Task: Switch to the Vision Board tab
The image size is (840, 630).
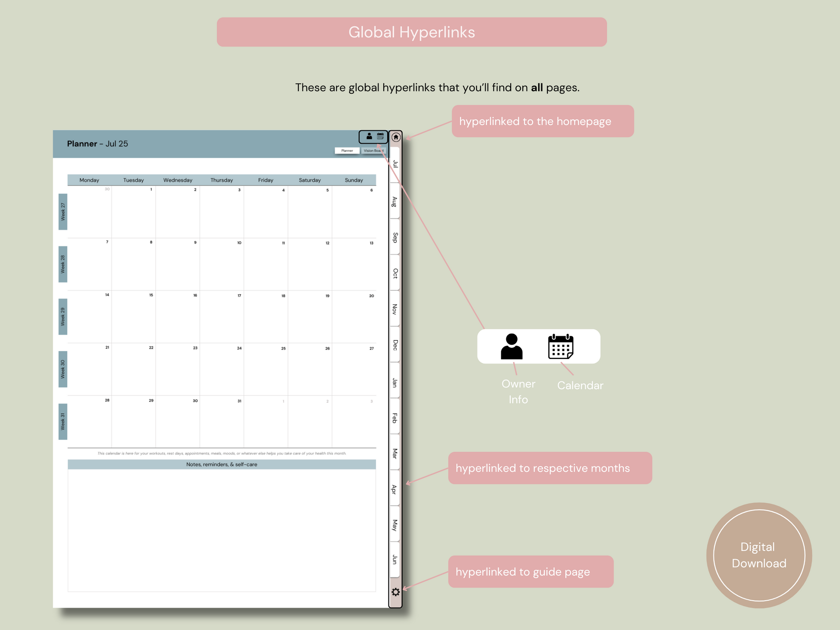Action: pyautogui.click(x=373, y=151)
